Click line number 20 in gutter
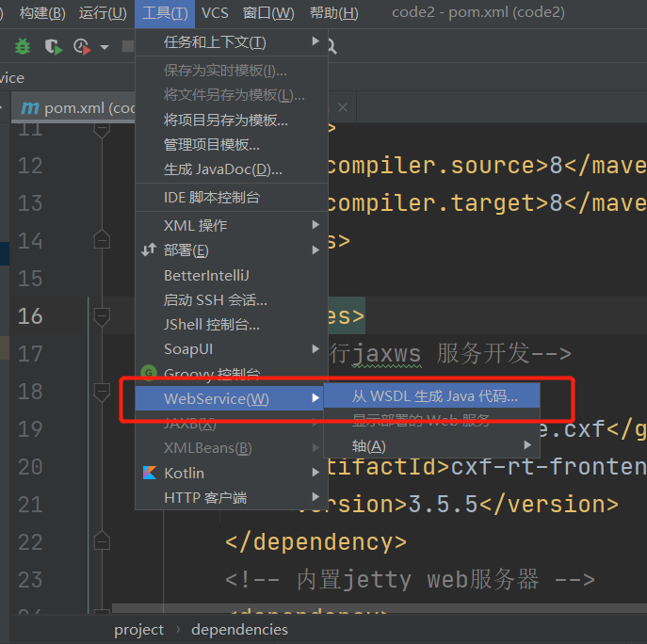The width and height of the screenshot is (647, 644). pos(30,467)
